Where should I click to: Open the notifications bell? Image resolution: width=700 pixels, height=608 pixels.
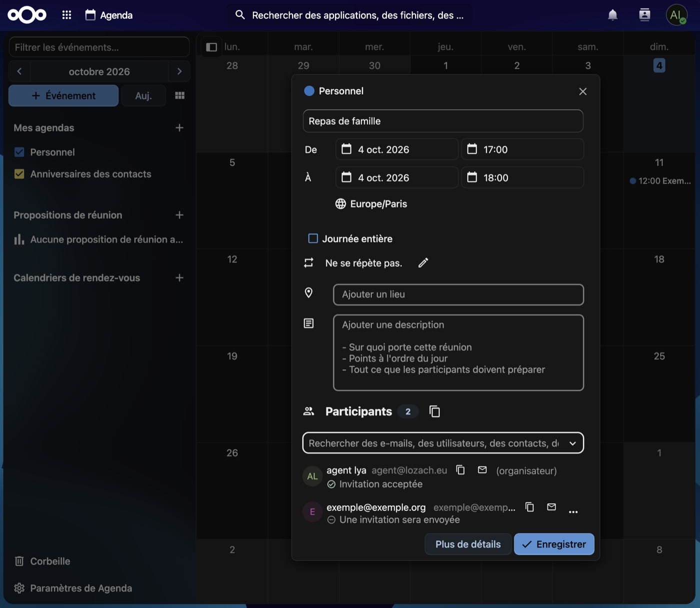(x=612, y=15)
